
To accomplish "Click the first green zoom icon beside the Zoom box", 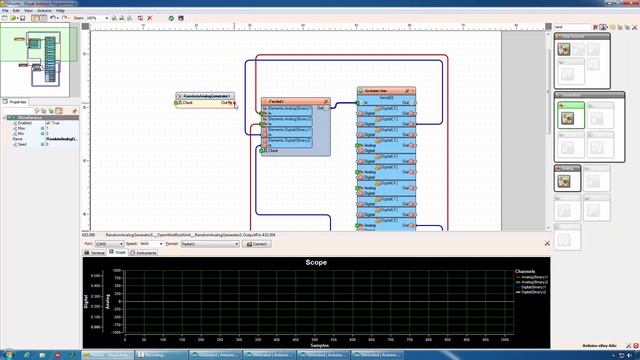I will [x=114, y=18].
